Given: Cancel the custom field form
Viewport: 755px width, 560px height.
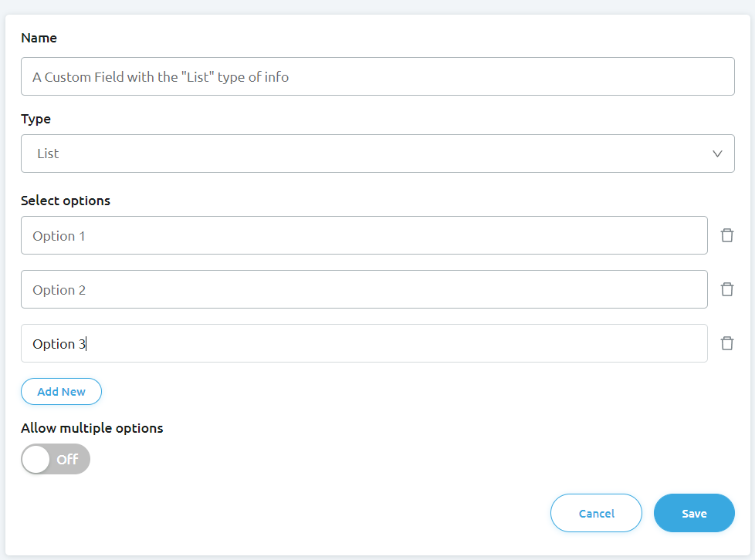Looking at the screenshot, I should point(596,513).
